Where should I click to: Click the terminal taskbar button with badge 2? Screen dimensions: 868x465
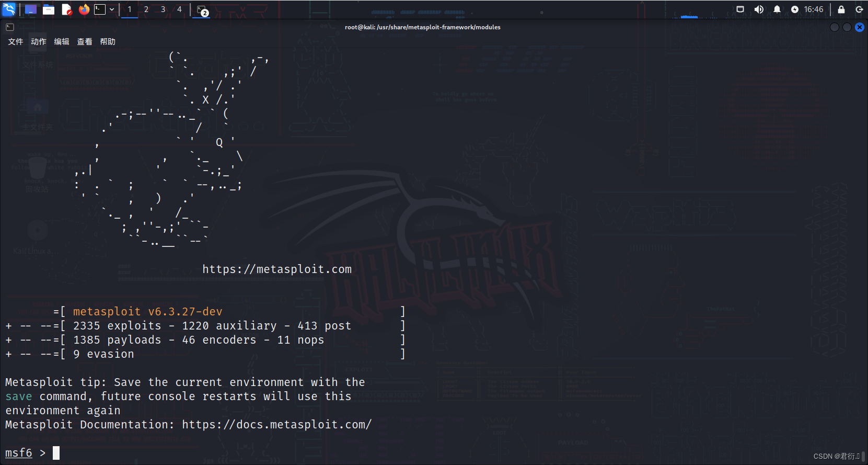tap(202, 10)
